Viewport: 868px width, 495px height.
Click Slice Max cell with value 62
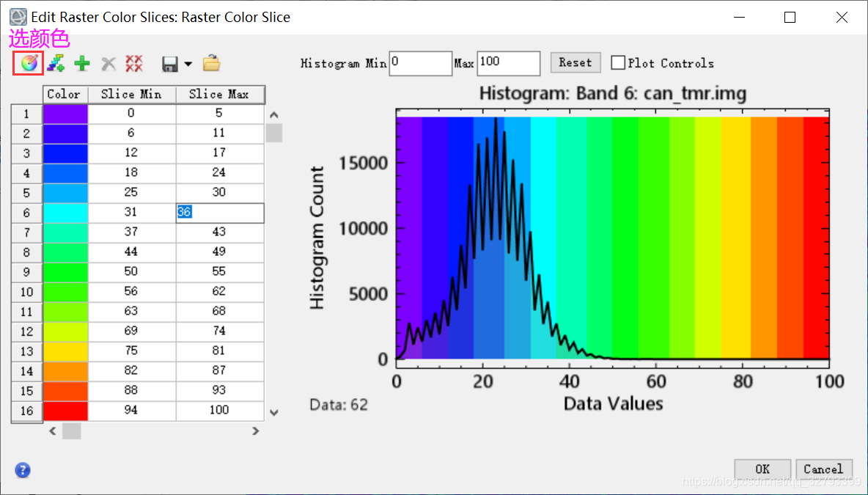(x=220, y=292)
